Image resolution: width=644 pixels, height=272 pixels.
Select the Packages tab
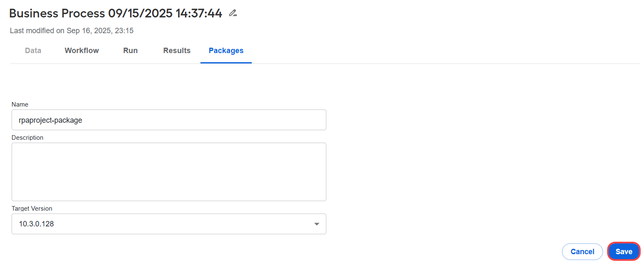tap(226, 51)
